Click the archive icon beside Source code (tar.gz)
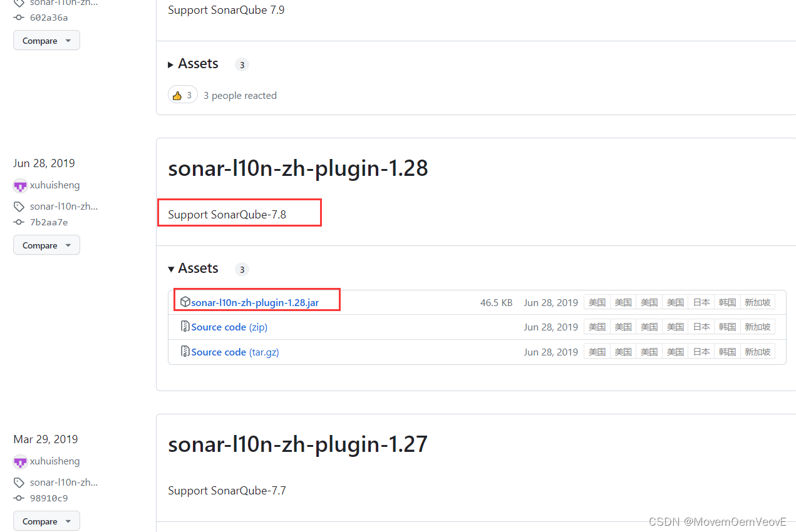Image resolution: width=796 pixels, height=532 pixels. [x=185, y=351]
